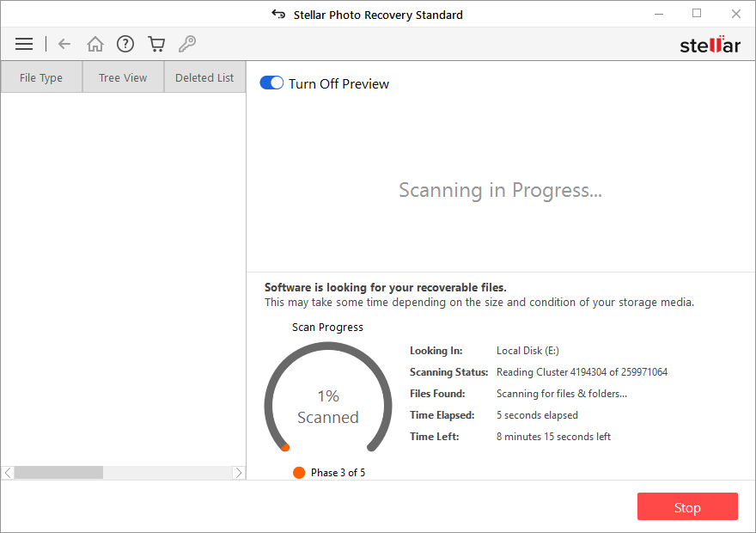Click the Phase 3 of 5 status dot
This screenshot has height=533, width=756.
[x=299, y=472]
